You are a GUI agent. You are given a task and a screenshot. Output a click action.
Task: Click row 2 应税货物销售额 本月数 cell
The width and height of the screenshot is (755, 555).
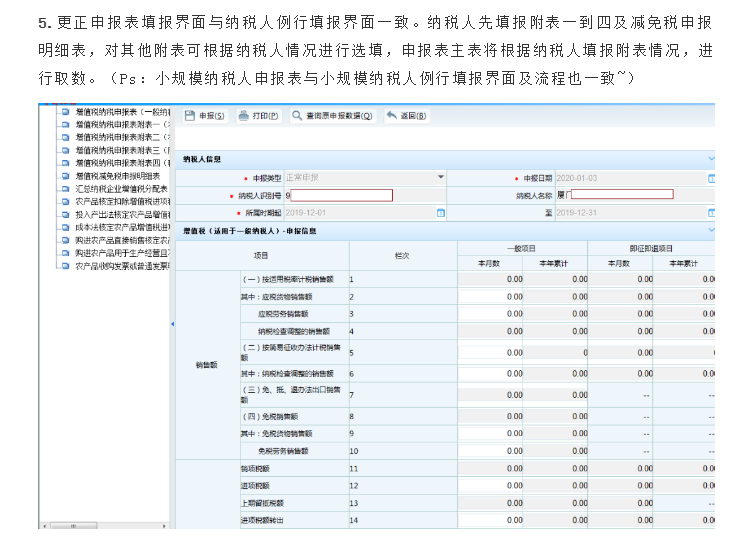pos(490,297)
